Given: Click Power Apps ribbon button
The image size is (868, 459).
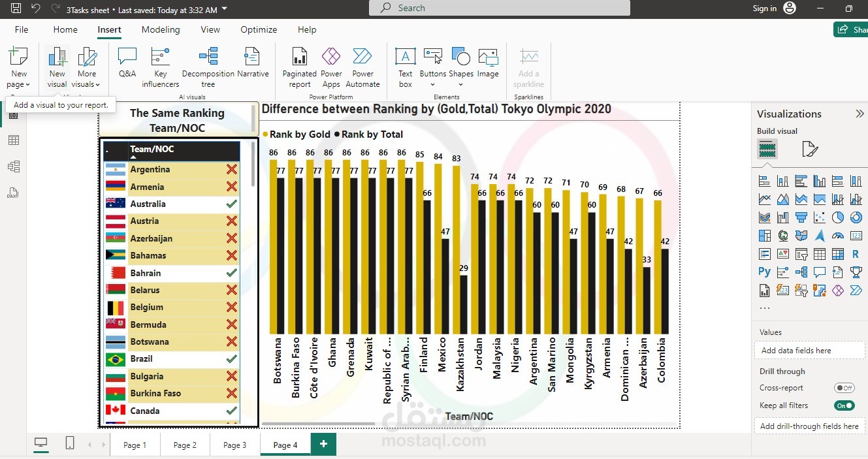Looking at the screenshot, I should coord(331,68).
